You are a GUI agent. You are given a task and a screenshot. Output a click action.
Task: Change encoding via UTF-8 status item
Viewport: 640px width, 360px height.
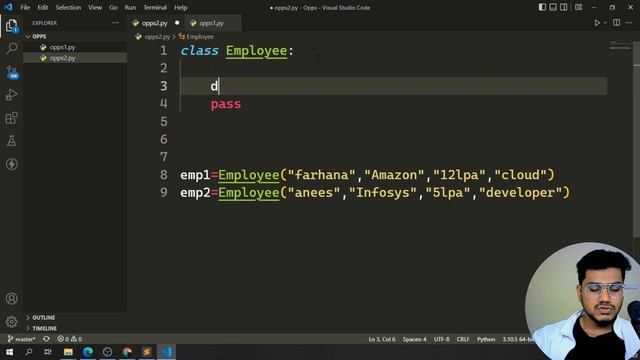(x=441, y=339)
